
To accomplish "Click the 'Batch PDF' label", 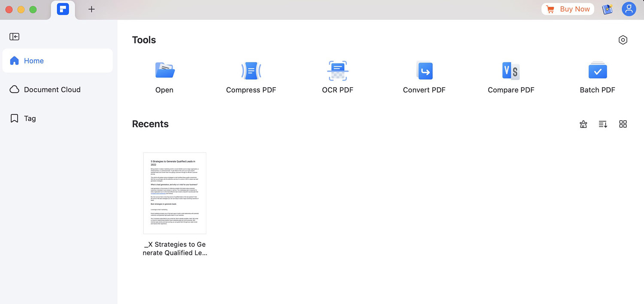I will tap(598, 90).
